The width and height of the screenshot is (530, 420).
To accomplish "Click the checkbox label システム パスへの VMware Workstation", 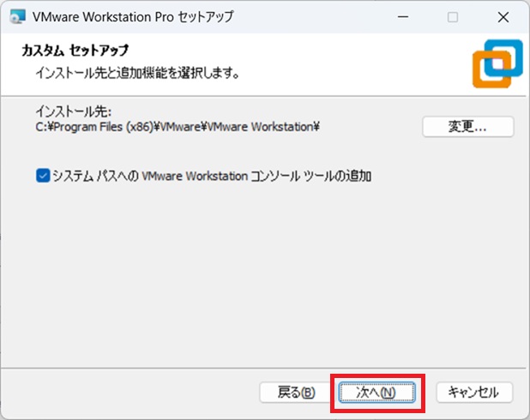I will click(212, 176).
